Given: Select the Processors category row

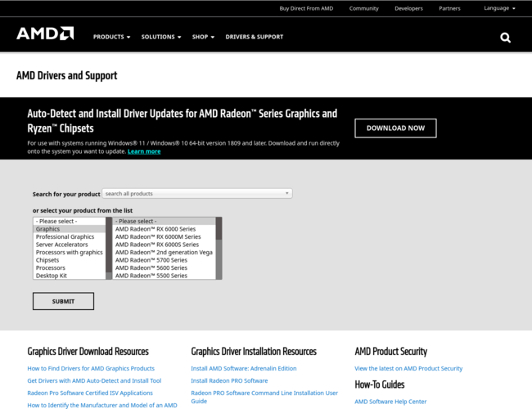Looking at the screenshot, I should coord(70,268).
